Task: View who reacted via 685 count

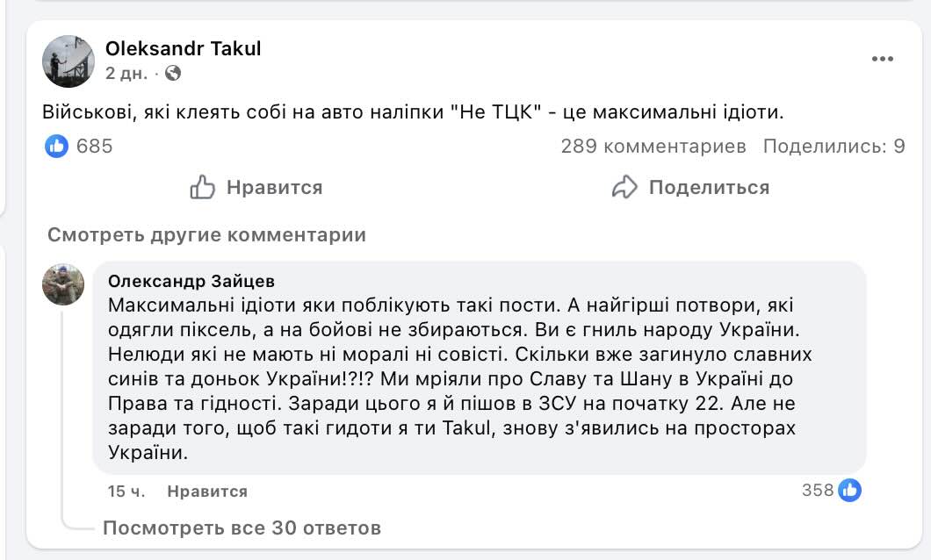Action: [x=95, y=147]
